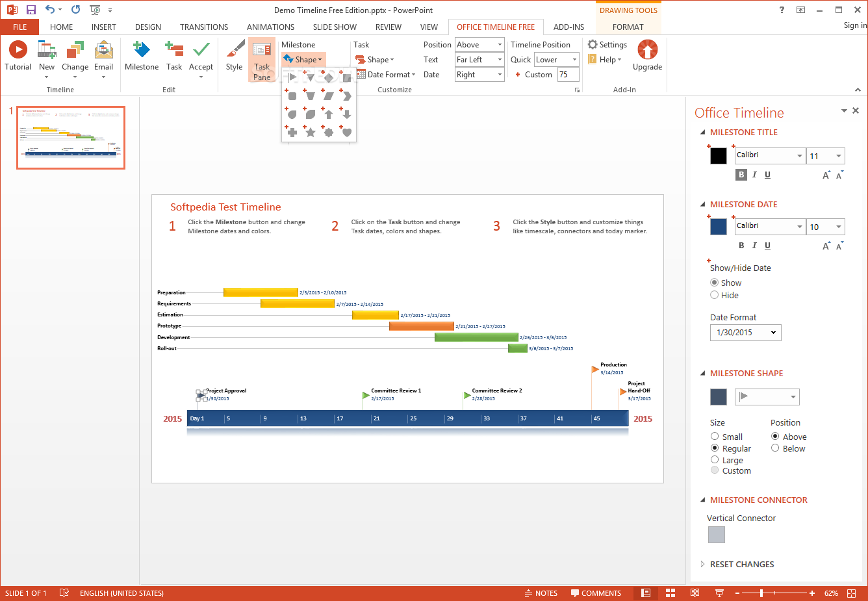The width and height of the screenshot is (868, 601).
Task: Open the FORMAT drawing tools tab
Action: [628, 27]
